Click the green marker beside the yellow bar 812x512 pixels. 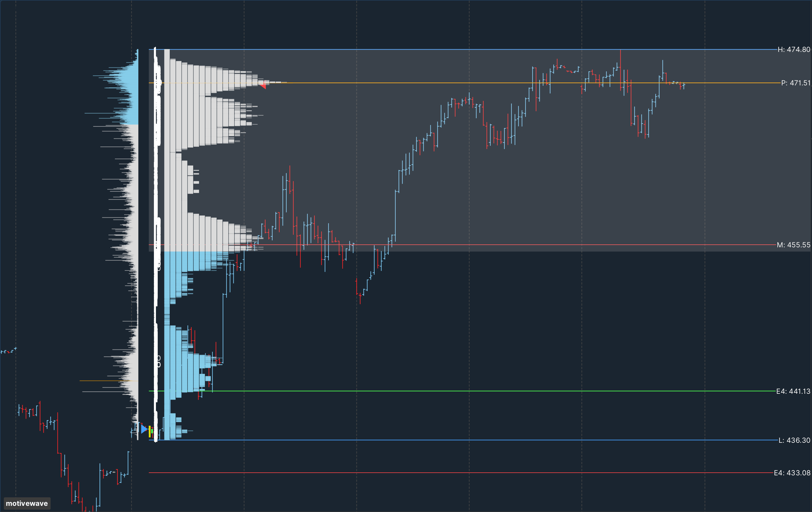152,431
